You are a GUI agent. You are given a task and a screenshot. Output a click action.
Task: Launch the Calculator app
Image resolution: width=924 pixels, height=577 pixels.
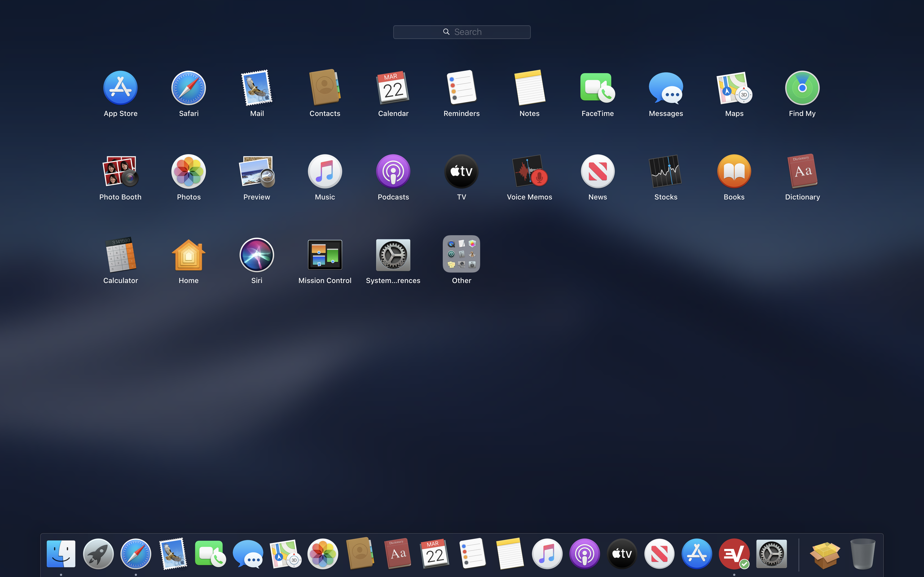click(120, 255)
